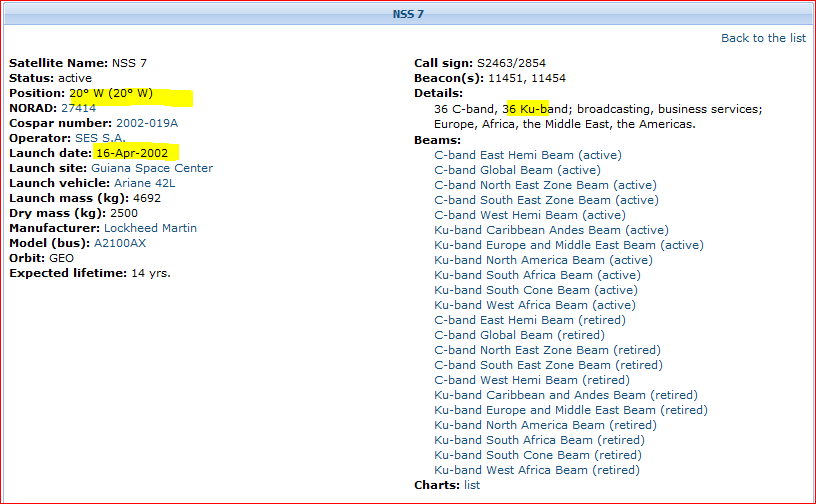Select C-band South East Zone Beam (retired)

click(548, 365)
